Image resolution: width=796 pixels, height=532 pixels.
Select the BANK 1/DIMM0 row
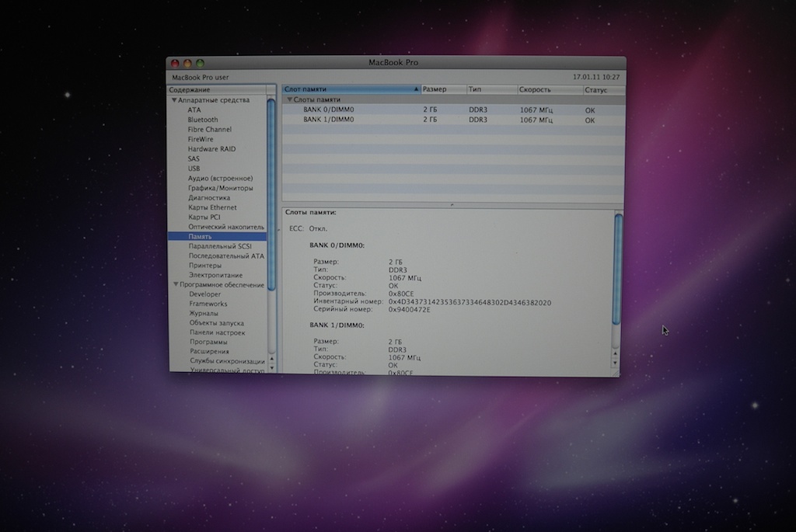click(328, 120)
